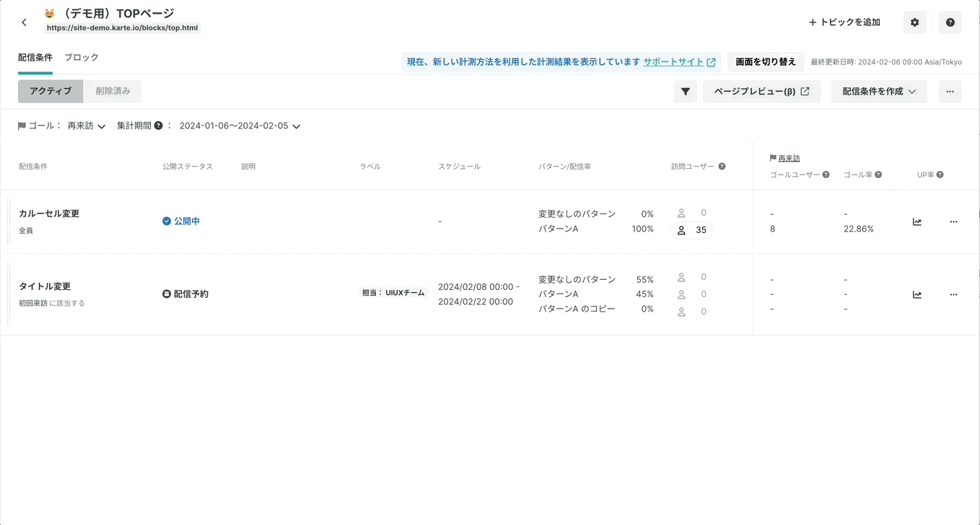The height and width of the screenshot is (525, 980).
Task: Click the 最終更新日時 timestamp text
Action: pos(886,62)
